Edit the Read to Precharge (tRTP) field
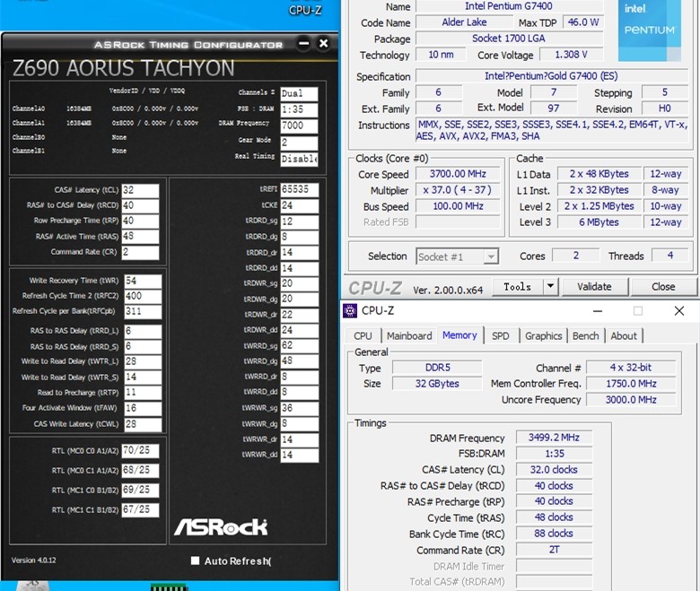This screenshot has width=700, height=591. tap(143, 393)
